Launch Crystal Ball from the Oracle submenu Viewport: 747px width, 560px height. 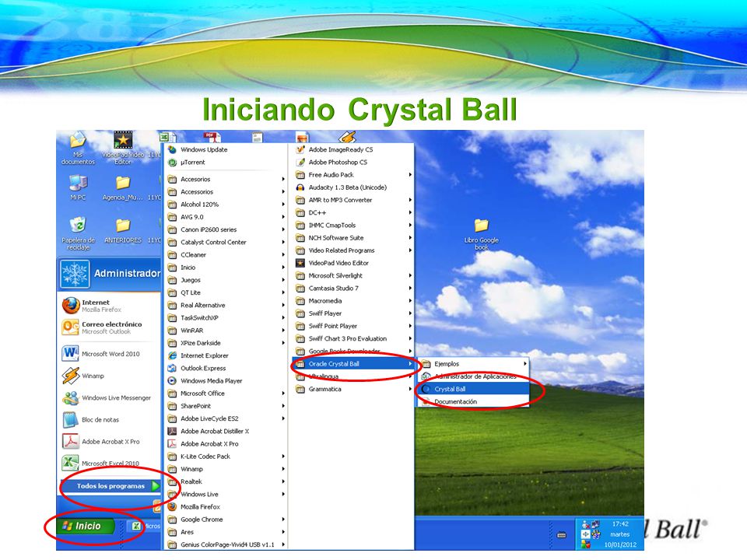pyautogui.click(x=474, y=389)
